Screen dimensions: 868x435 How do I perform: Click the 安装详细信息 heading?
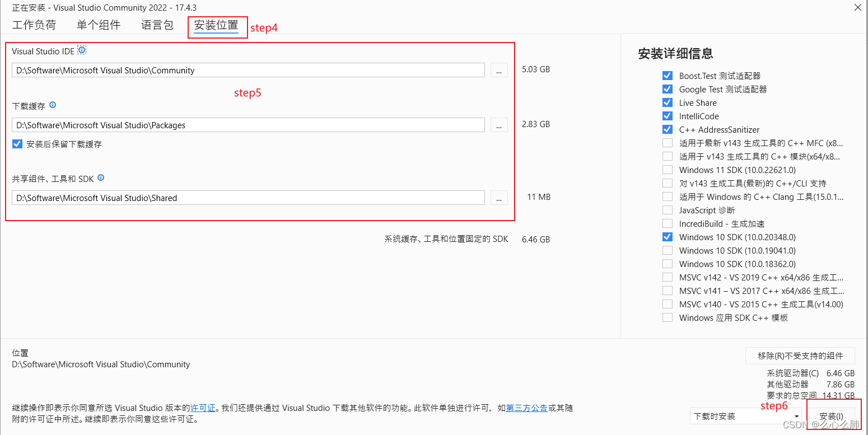[676, 54]
